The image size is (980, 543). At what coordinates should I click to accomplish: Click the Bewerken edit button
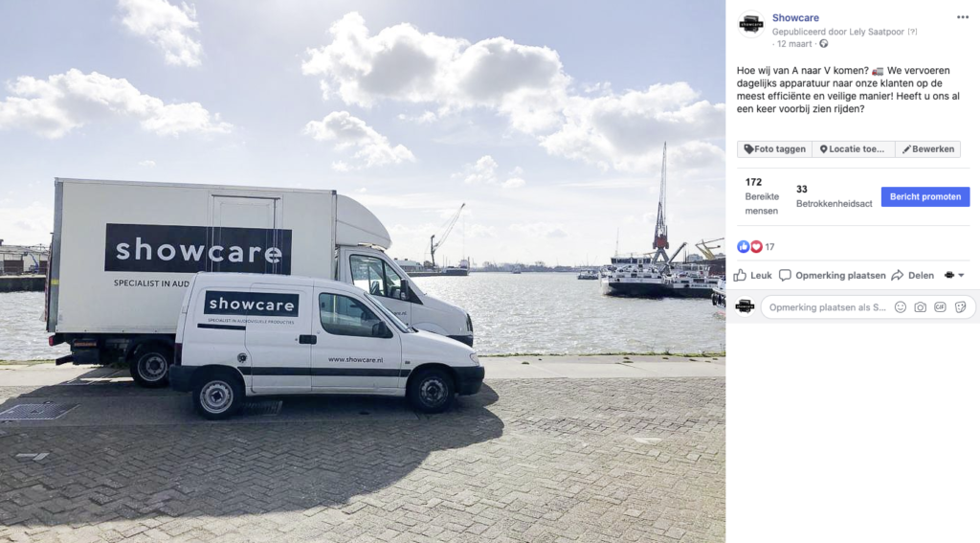[928, 148]
